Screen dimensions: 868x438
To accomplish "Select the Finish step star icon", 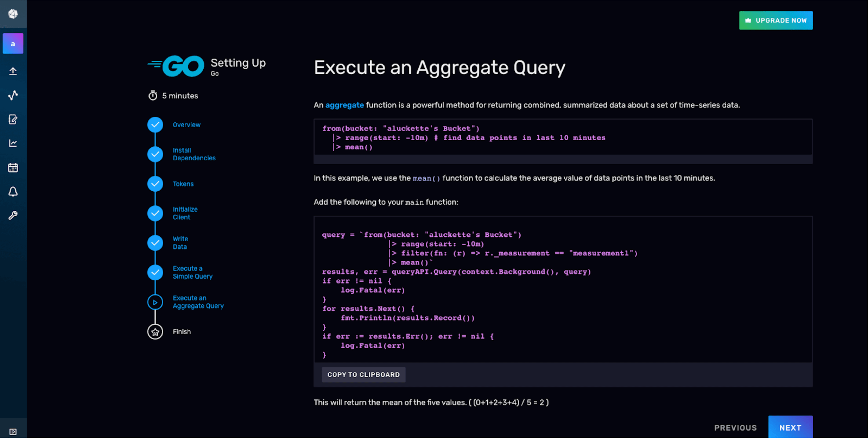I will (x=155, y=332).
